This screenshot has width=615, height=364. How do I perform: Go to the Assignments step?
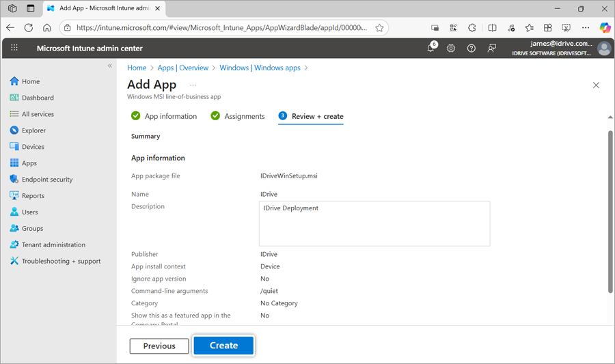(x=244, y=116)
